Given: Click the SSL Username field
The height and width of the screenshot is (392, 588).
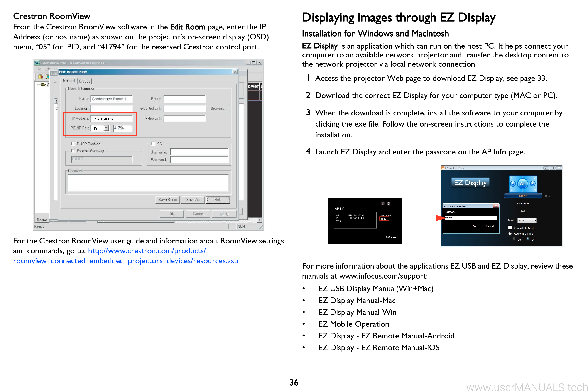Looking at the screenshot, I should (x=199, y=152).
